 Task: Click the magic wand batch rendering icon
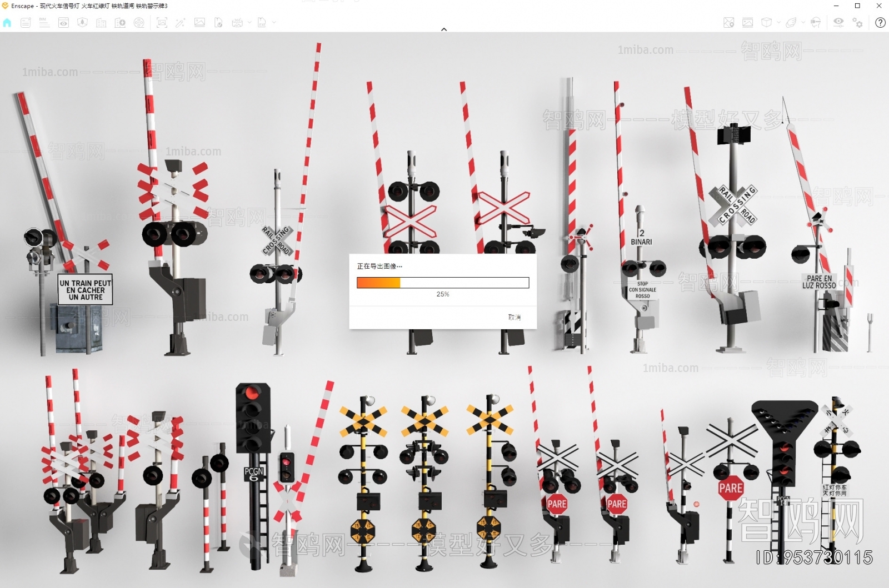[180, 23]
